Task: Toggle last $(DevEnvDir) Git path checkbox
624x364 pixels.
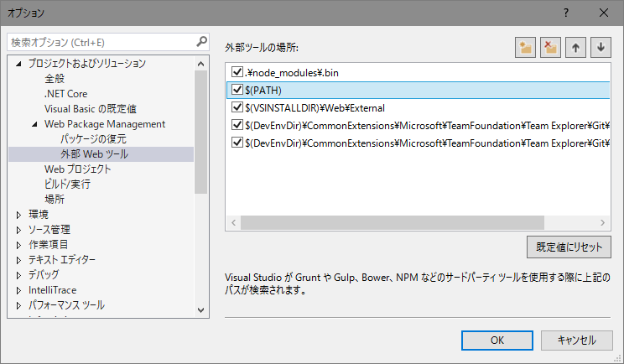Action: tap(237, 143)
